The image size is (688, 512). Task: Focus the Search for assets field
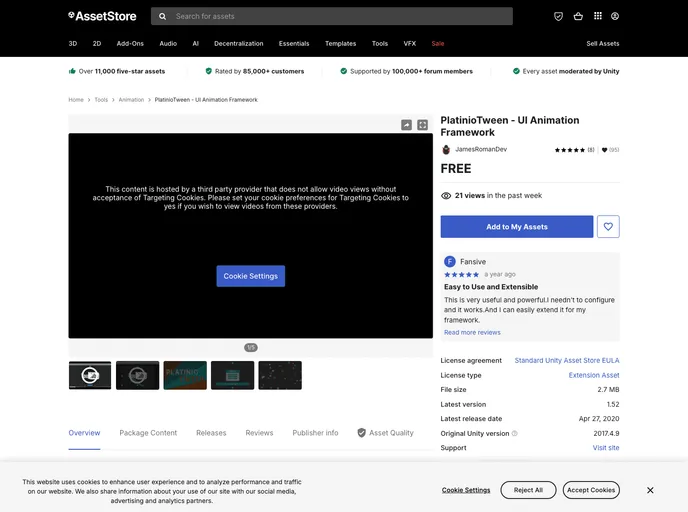tap(332, 16)
